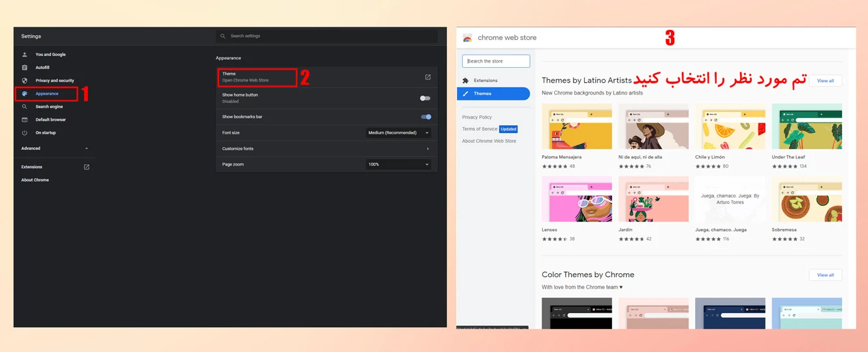Screen dimensions: 868x352
Task: Select the Themes tab in web store
Action: [493, 94]
